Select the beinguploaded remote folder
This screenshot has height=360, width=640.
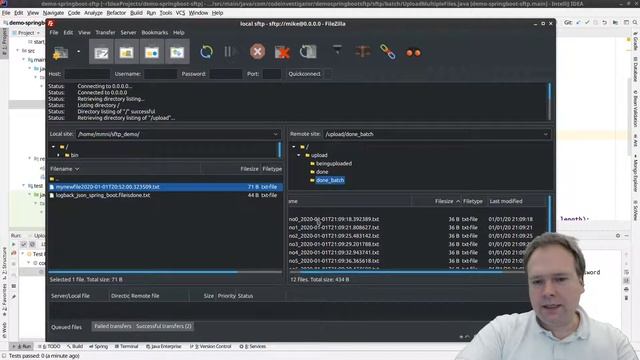(x=333, y=163)
